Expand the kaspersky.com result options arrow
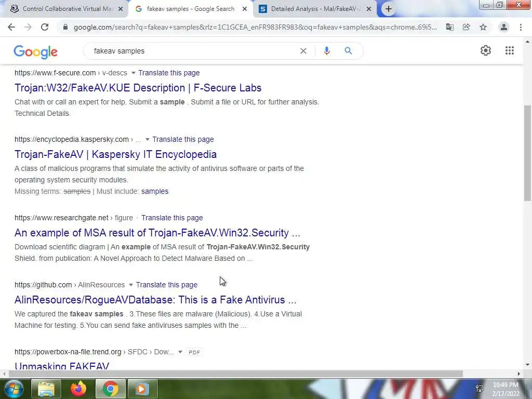 point(147,139)
